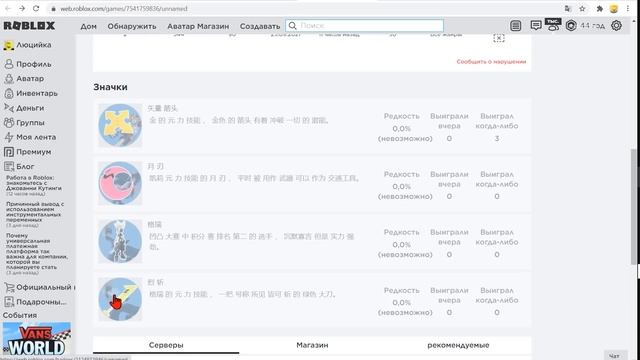Open Инвентарь in sidebar
Image resolution: width=640 pixels, height=360 pixels.
click(31, 93)
